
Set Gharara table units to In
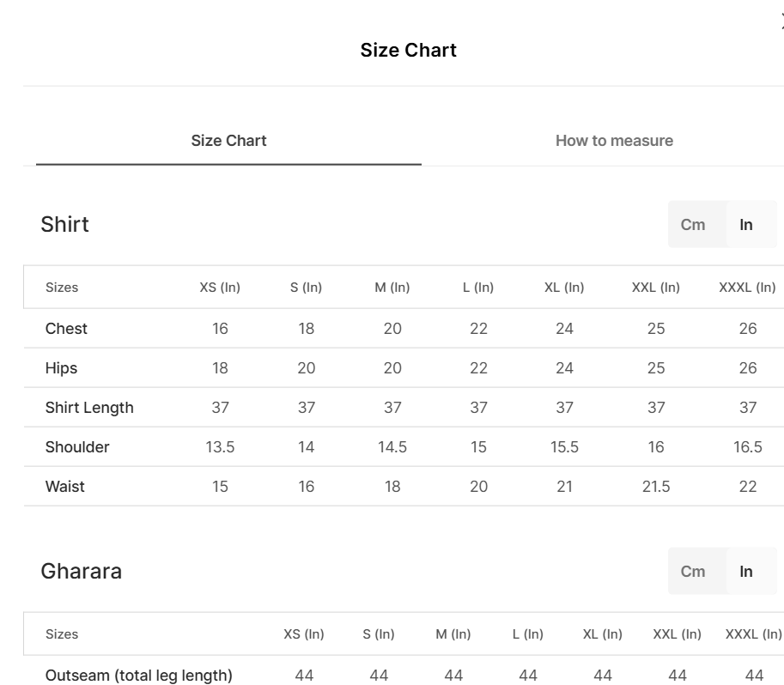click(x=746, y=572)
